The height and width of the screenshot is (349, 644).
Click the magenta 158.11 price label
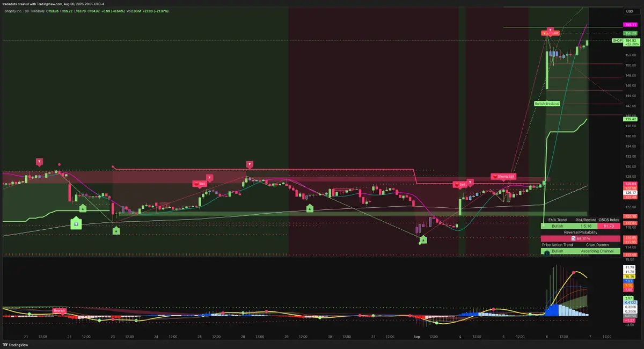coord(630,25)
